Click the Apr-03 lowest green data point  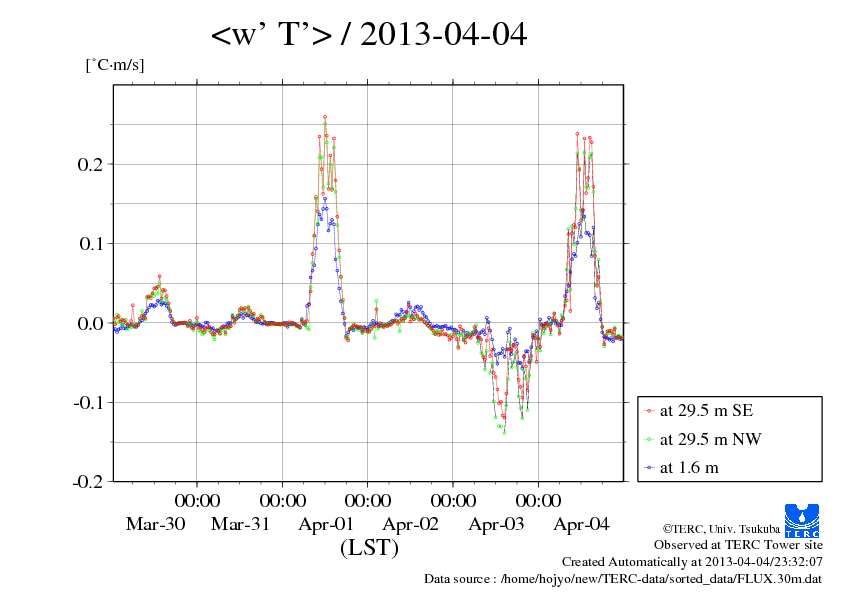(x=504, y=432)
